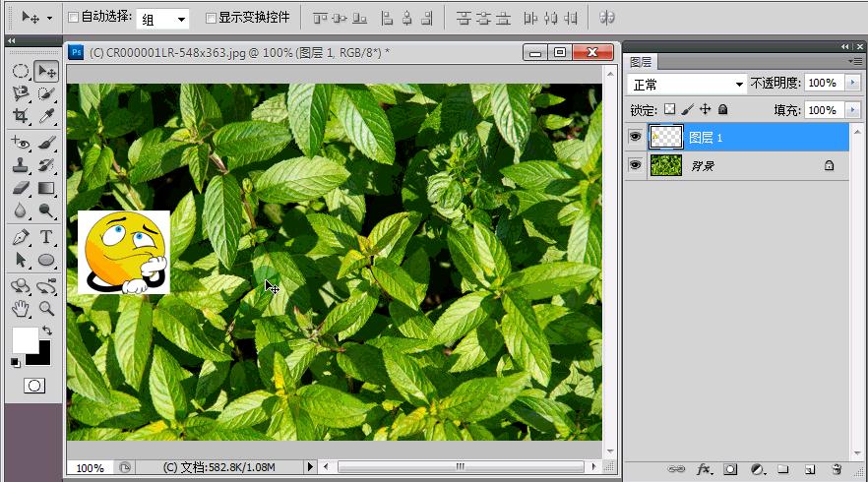Screen dimensions: 868x482
Task: Open the 不透明度 opacity slider arrow
Action: click(x=852, y=84)
